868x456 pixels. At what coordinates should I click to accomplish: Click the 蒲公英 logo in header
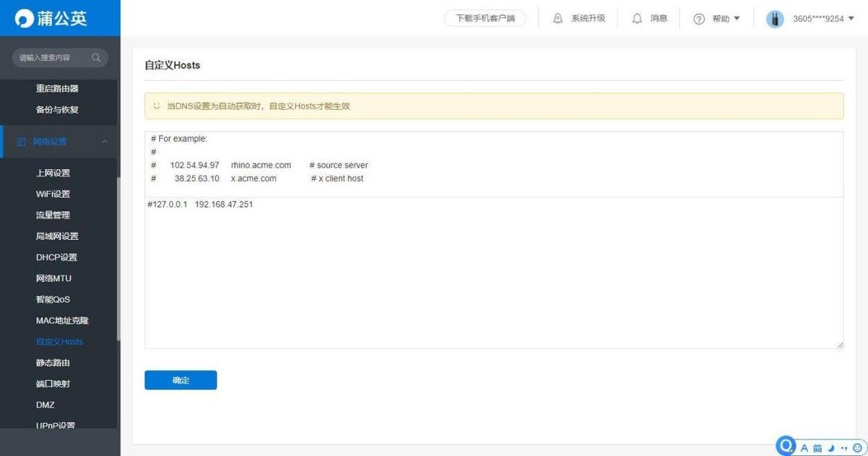(51, 18)
